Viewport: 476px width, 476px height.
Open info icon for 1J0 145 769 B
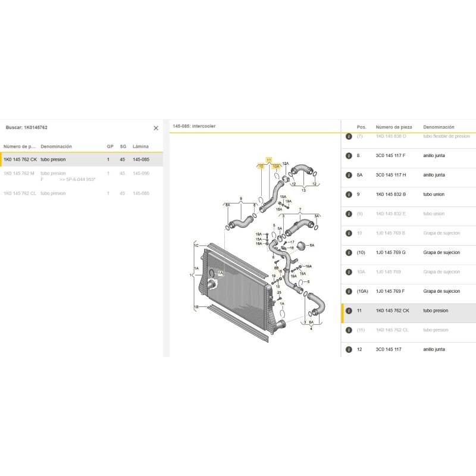349,233
